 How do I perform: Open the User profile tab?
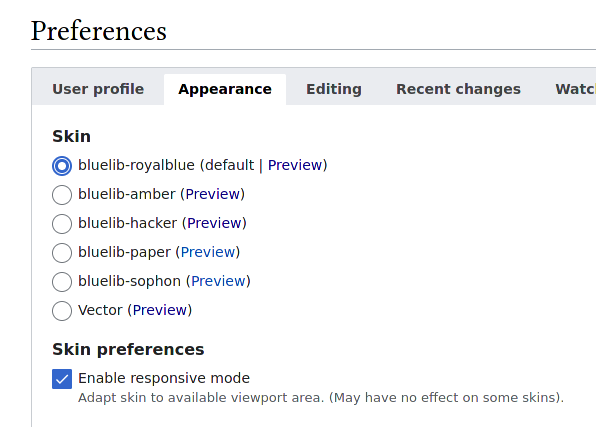click(x=98, y=89)
